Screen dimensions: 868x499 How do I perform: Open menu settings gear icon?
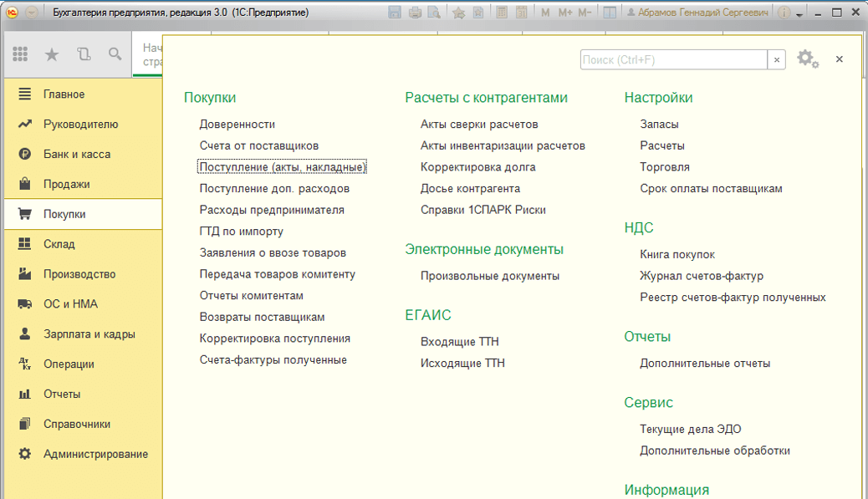click(807, 59)
